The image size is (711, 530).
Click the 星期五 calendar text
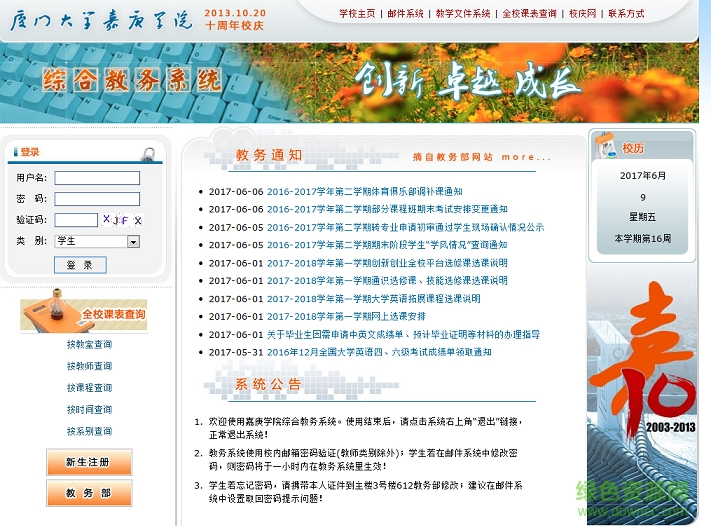click(x=643, y=217)
